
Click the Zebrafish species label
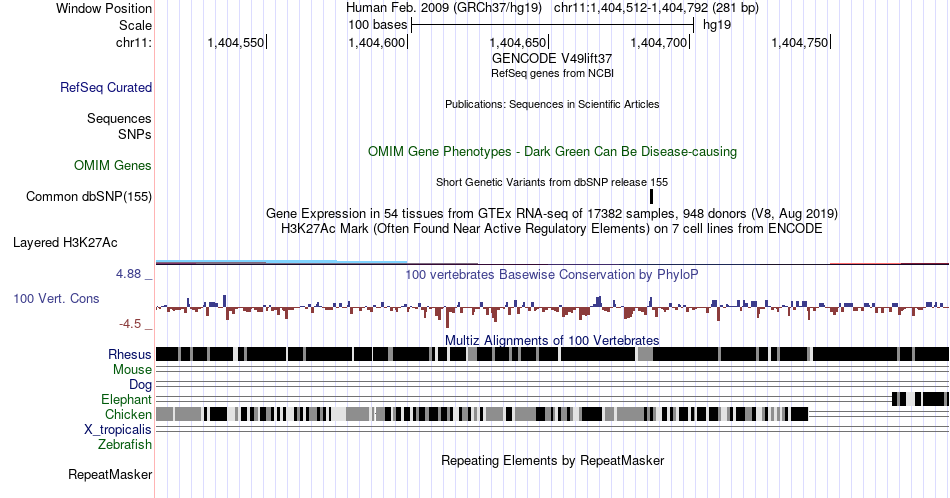tap(125, 444)
